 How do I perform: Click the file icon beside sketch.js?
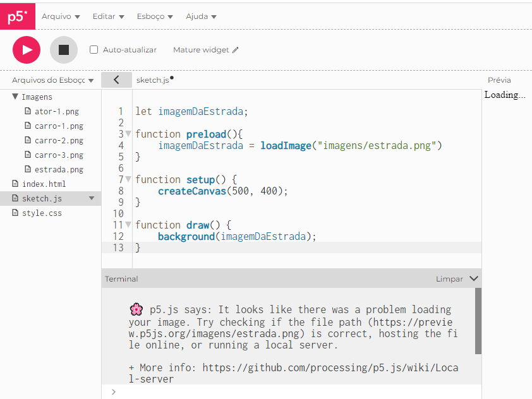(15, 198)
